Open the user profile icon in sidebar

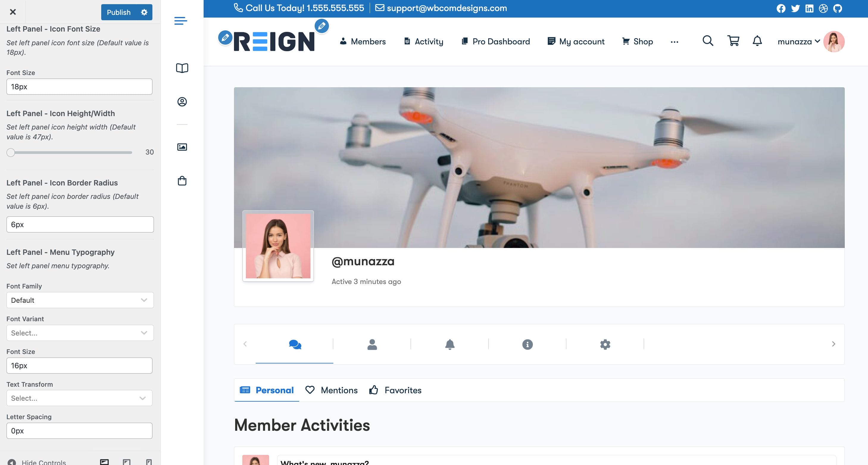click(182, 102)
